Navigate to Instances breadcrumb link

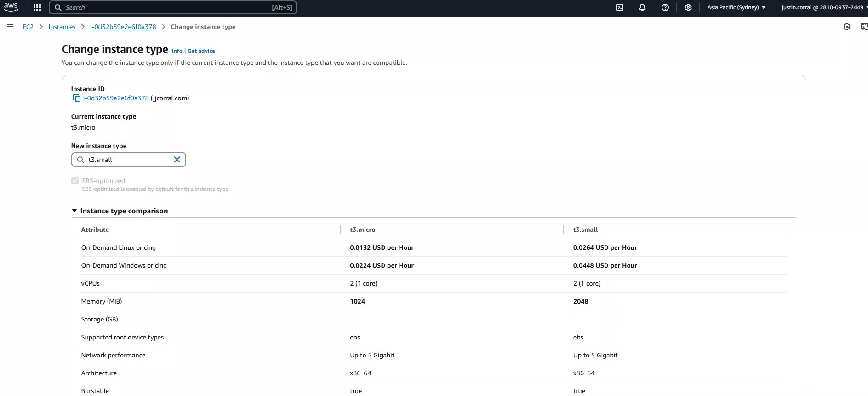coord(62,27)
